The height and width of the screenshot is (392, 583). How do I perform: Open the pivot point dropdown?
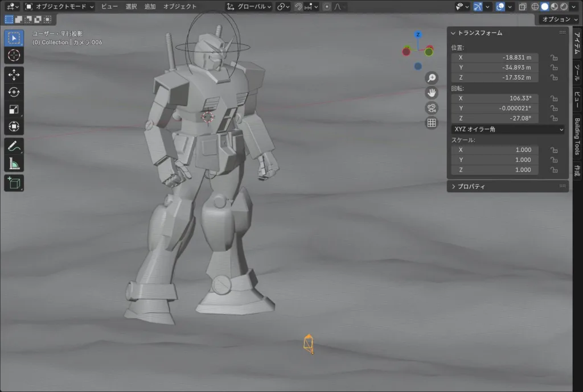coord(284,6)
